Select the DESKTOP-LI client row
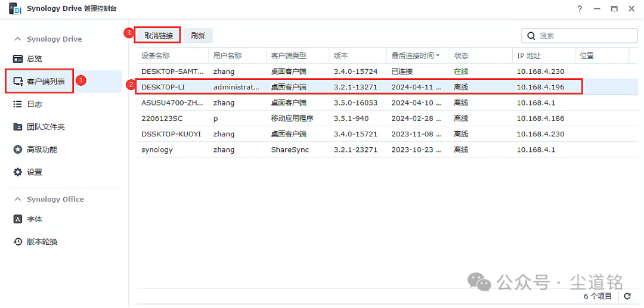 [358, 87]
